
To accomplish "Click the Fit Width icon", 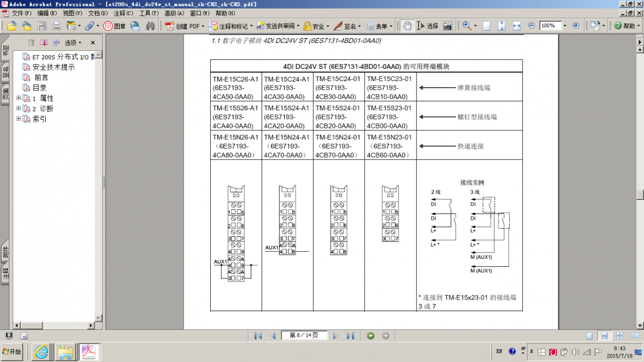I will pyautogui.click(x=517, y=26).
